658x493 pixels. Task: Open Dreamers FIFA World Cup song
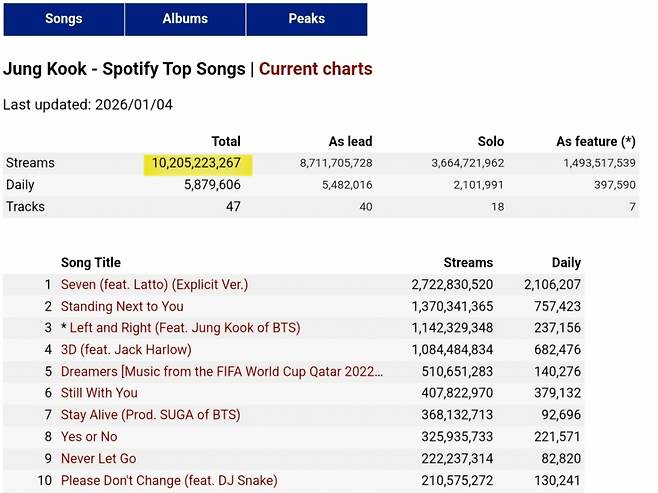pos(221,371)
